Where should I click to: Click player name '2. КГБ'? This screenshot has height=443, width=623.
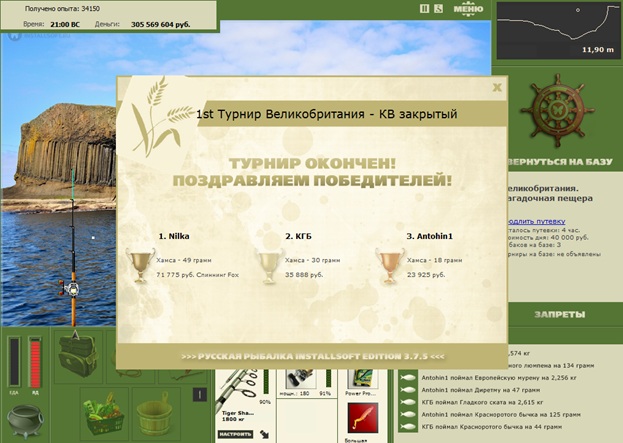click(x=298, y=236)
